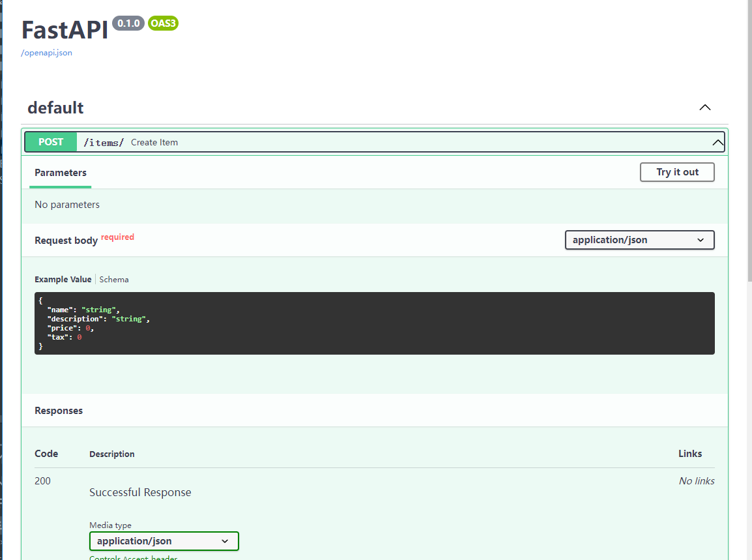Switch to the Schema tab
The height and width of the screenshot is (560, 752).
113,279
